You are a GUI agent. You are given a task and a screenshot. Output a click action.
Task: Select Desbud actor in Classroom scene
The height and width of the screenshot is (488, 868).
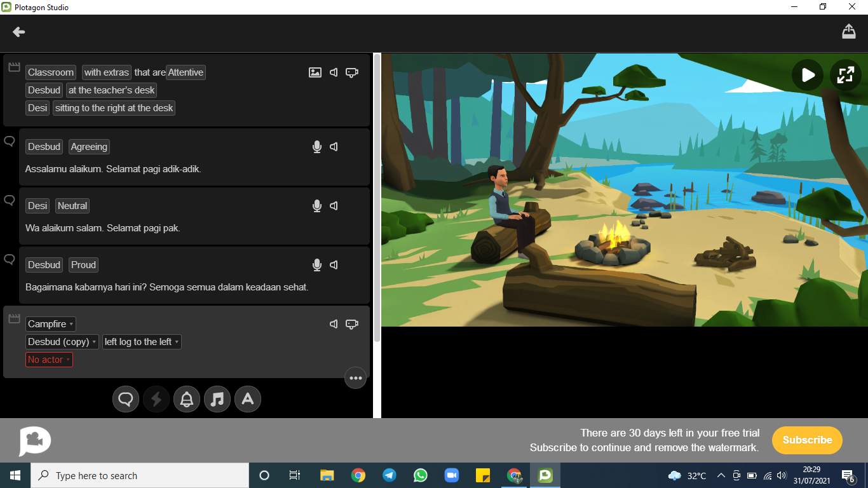point(44,90)
